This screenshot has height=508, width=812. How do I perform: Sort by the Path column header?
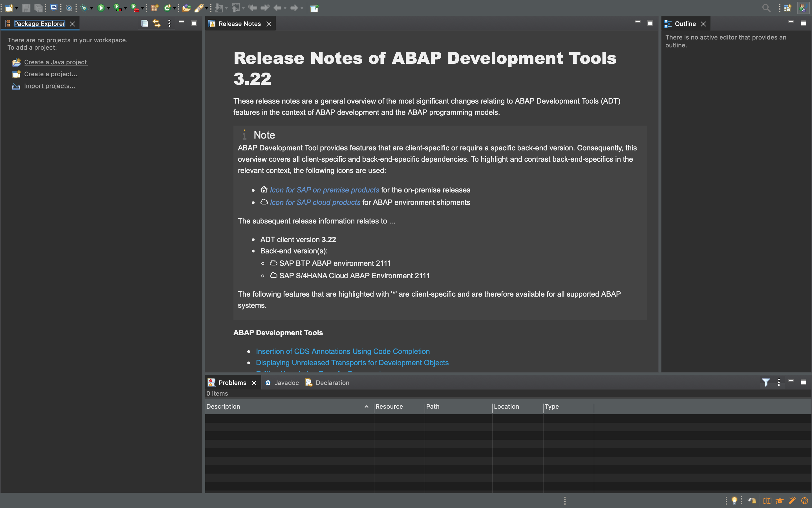pyautogui.click(x=458, y=406)
